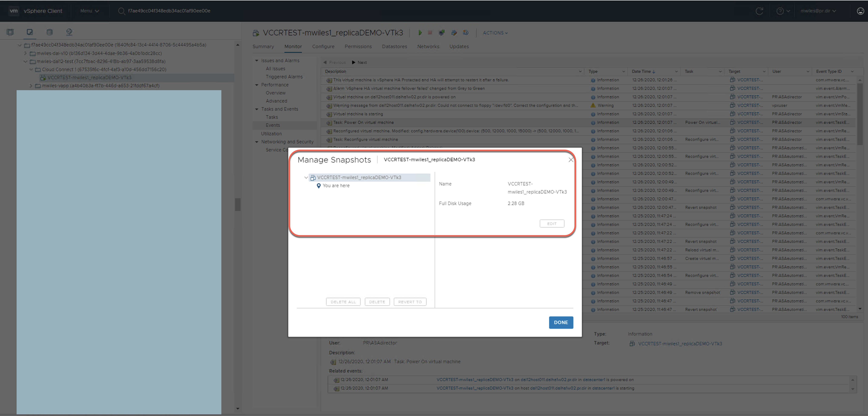The image size is (868, 416).
Task: Close the Manage Snapshots dialog
Action: [x=570, y=160]
